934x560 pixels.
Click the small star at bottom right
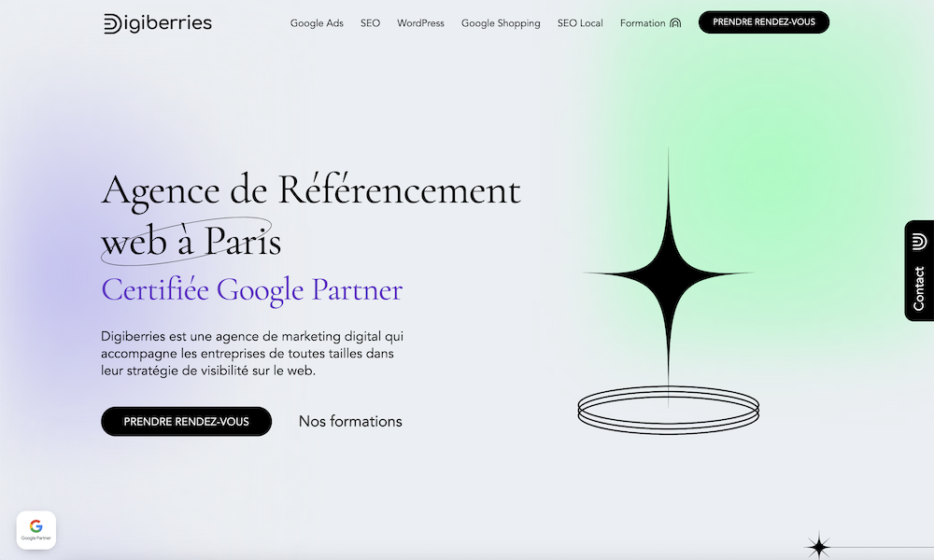coord(818,546)
